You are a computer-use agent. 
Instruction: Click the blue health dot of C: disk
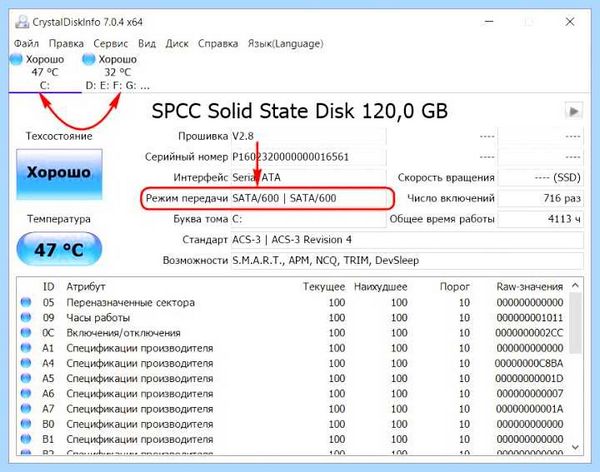pos(16,59)
